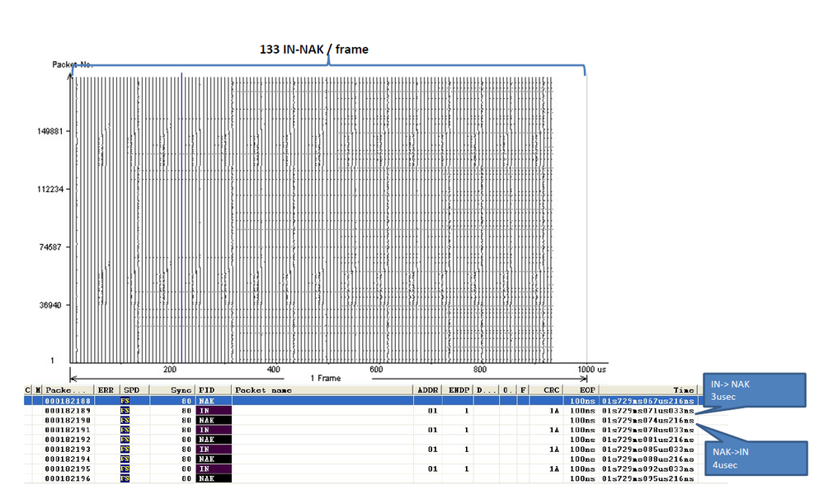Click the EOP column header
The image size is (824, 504).
[582, 390]
